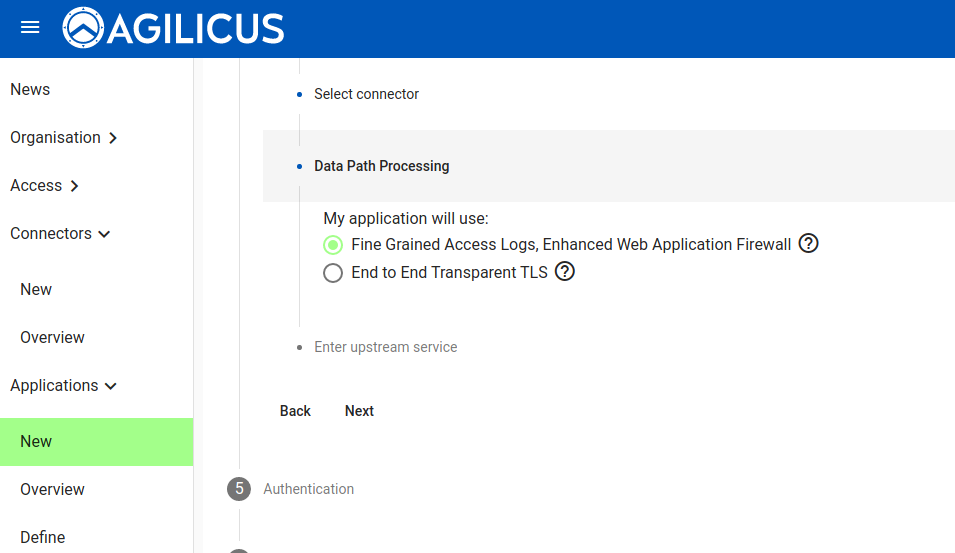955x553 pixels.
Task: Expand the Access menu chevron
Action: click(74, 186)
